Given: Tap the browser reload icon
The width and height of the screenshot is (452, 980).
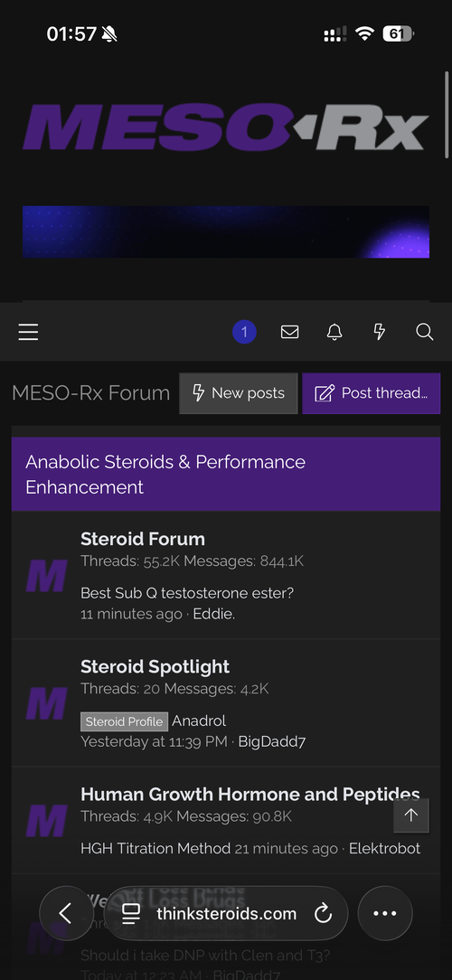Looking at the screenshot, I should (x=323, y=914).
